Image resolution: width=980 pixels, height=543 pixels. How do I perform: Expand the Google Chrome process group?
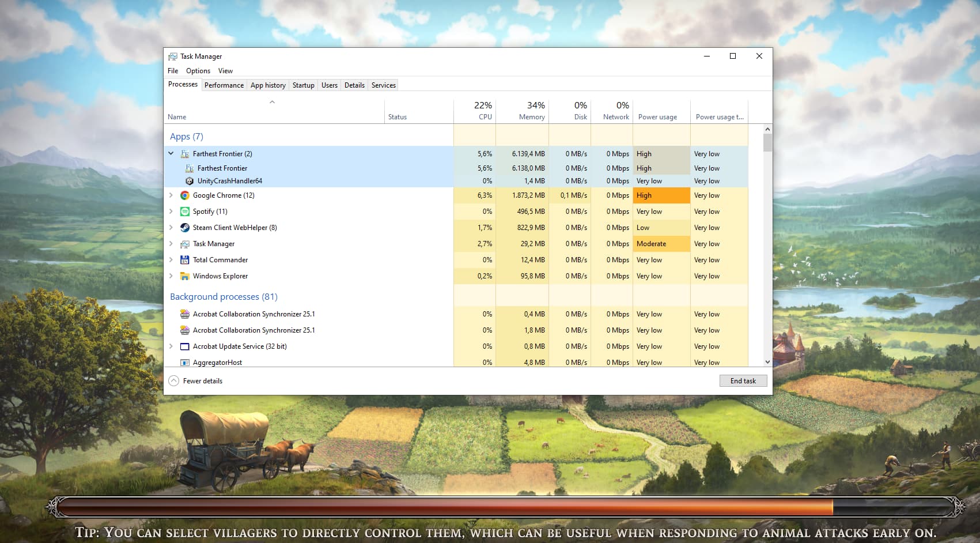coord(171,195)
